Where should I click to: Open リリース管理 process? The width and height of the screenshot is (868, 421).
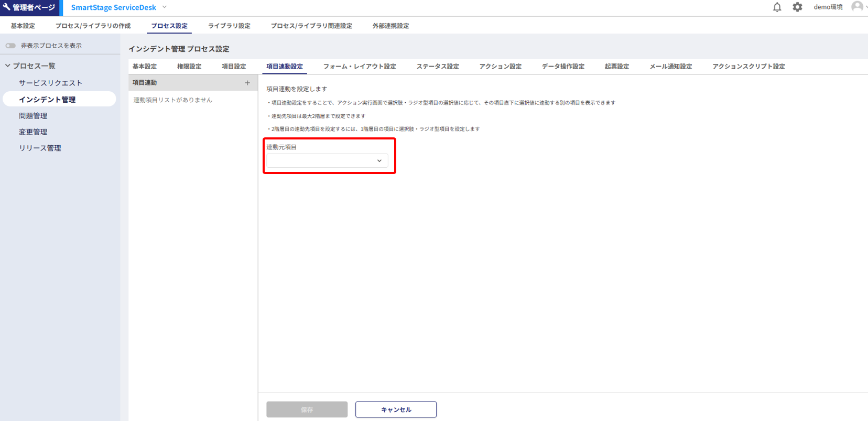(x=40, y=148)
